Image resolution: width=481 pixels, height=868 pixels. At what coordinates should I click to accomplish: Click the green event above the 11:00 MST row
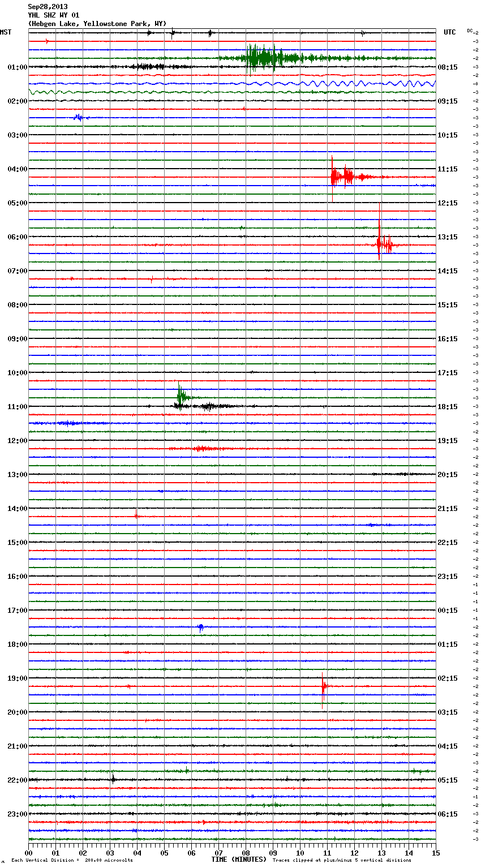point(182,396)
